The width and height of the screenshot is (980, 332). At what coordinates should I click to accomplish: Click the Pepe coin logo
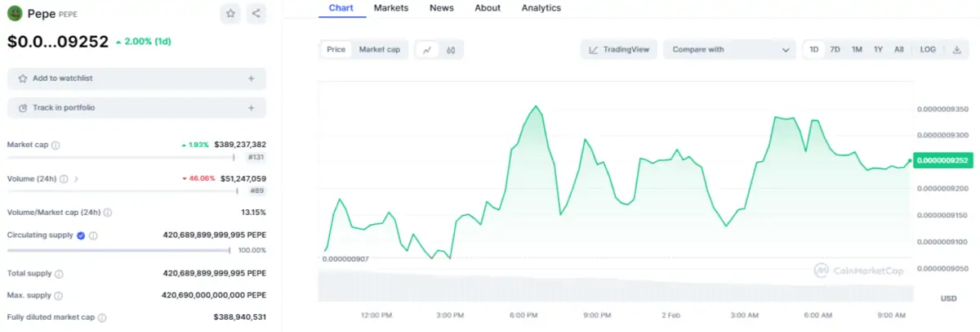[x=15, y=13]
